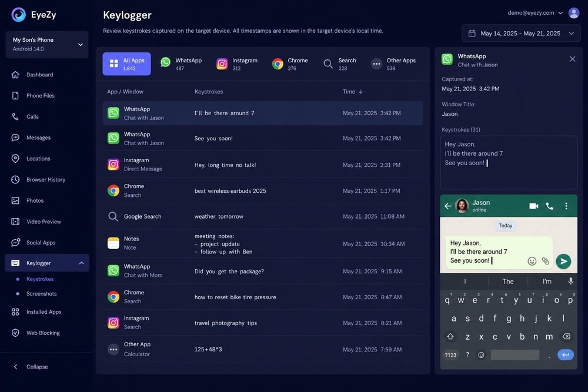
Task: Open Installed Apps section
Action: (x=44, y=312)
